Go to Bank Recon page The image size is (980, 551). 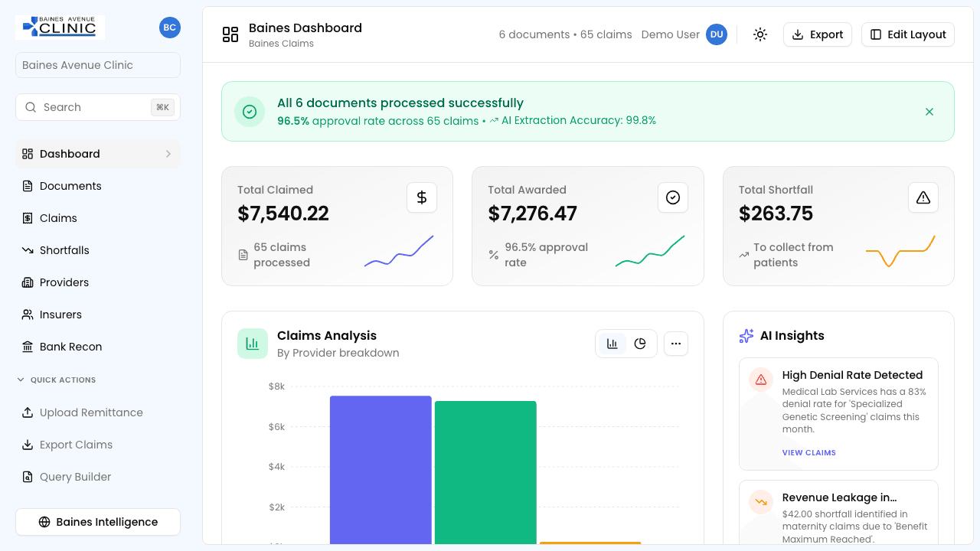[70, 347]
